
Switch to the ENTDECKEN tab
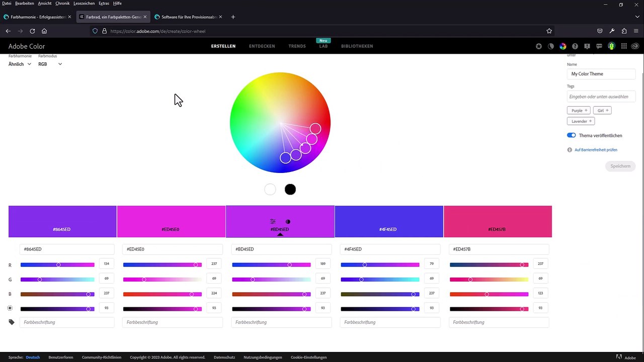(x=262, y=46)
